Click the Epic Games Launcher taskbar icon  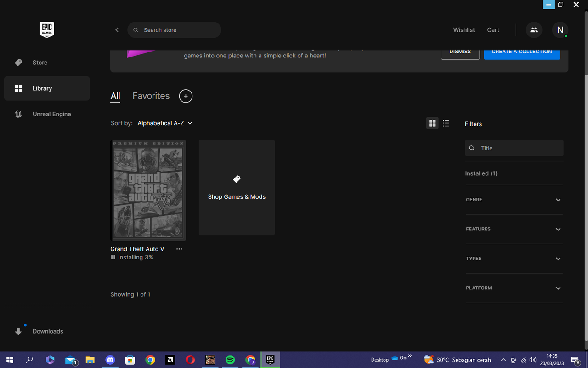(x=270, y=360)
